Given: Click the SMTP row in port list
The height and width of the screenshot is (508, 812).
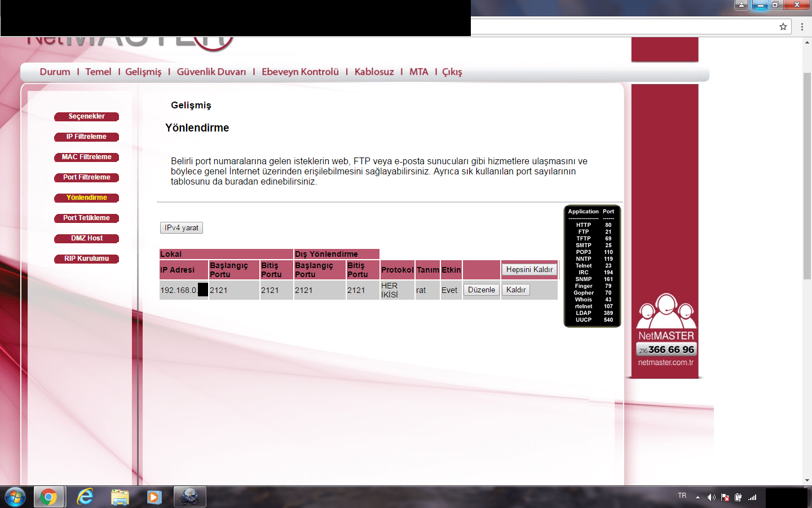Looking at the screenshot, I should tap(593, 246).
